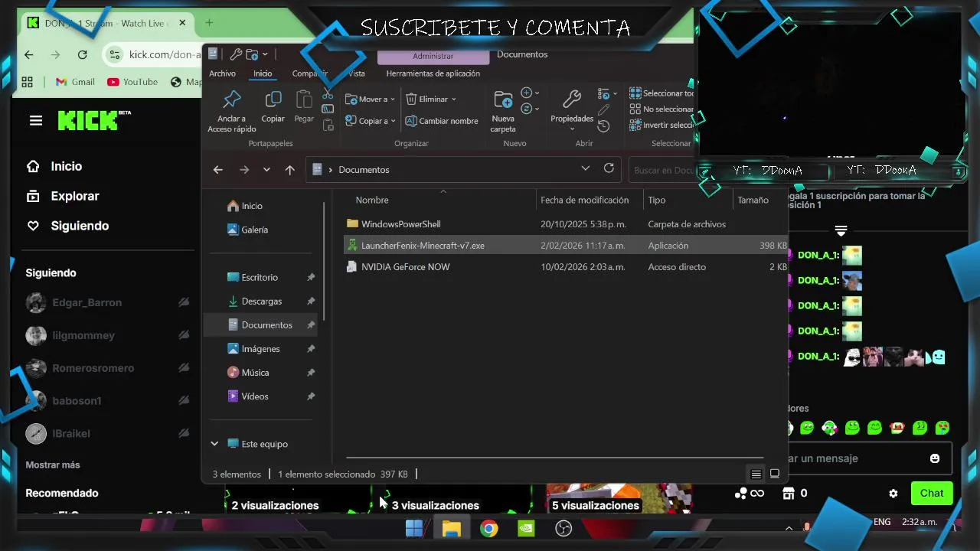
Task: Click Cambiar nombre button
Action: (442, 121)
